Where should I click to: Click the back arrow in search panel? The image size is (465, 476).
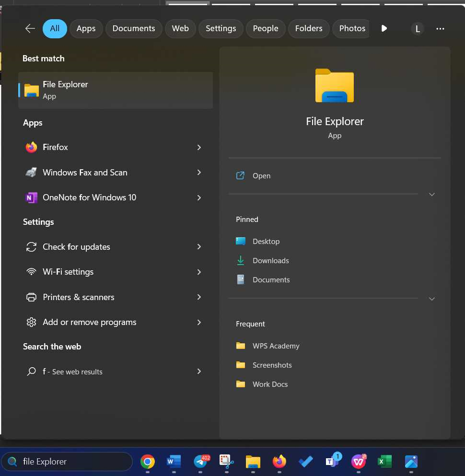(x=30, y=28)
